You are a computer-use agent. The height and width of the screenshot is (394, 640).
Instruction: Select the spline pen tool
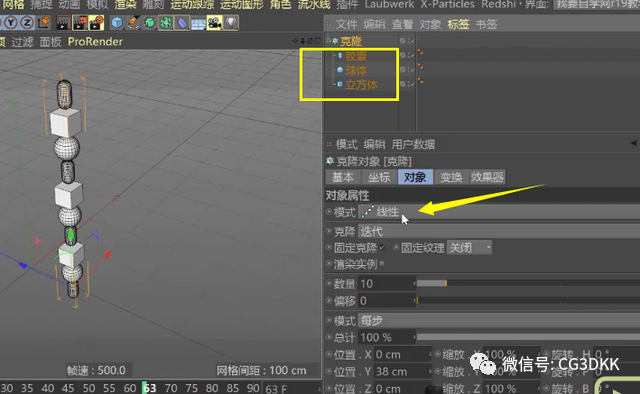(x=133, y=23)
